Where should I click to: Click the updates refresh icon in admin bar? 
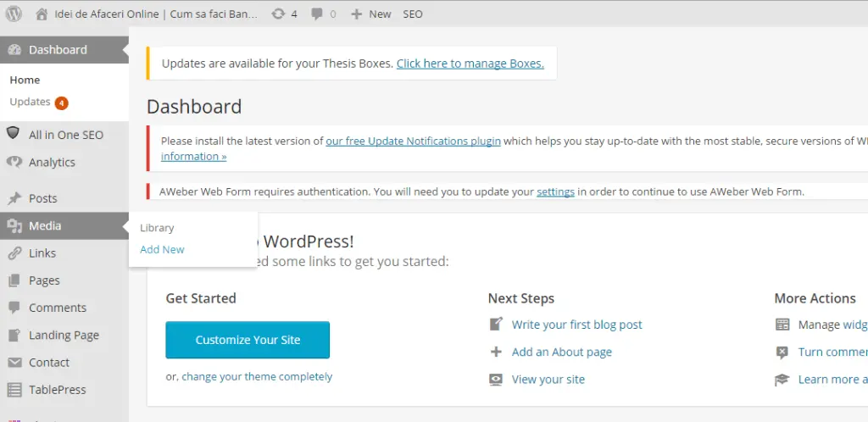(x=277, y=14)
